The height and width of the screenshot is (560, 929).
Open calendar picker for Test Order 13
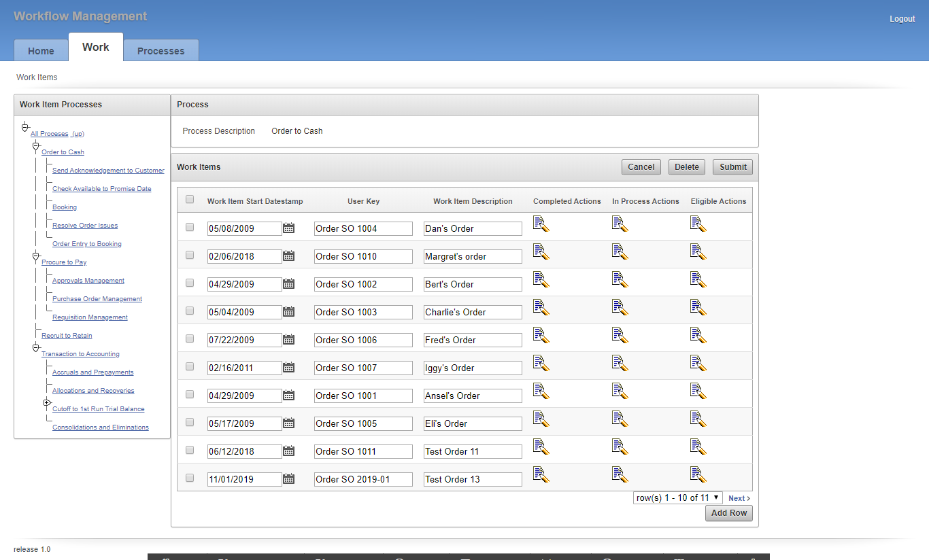point(288,479)
